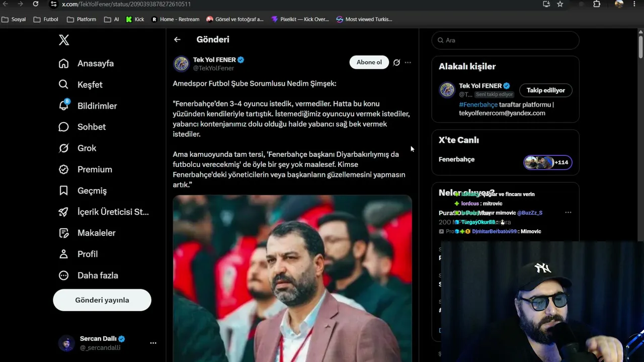Screen dimensions: 644x362
Task: Open the Pixelkit — Kick Over bookmark
Action: coord(299,19)
